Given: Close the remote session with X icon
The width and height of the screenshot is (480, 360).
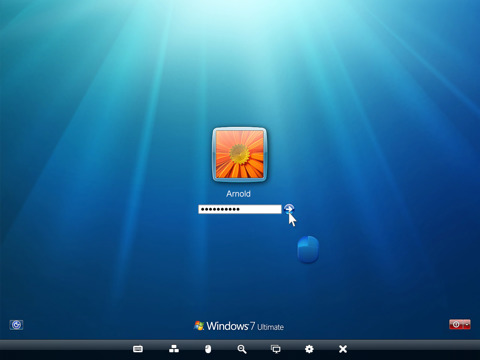Looking at the screenshot, I should click(343, 349).
